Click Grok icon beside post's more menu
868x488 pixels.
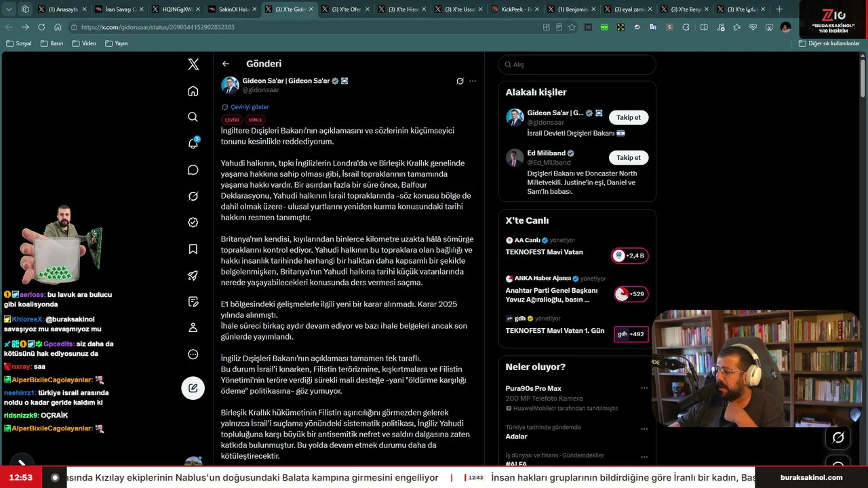pyautogui.click(x=460, y=81)
